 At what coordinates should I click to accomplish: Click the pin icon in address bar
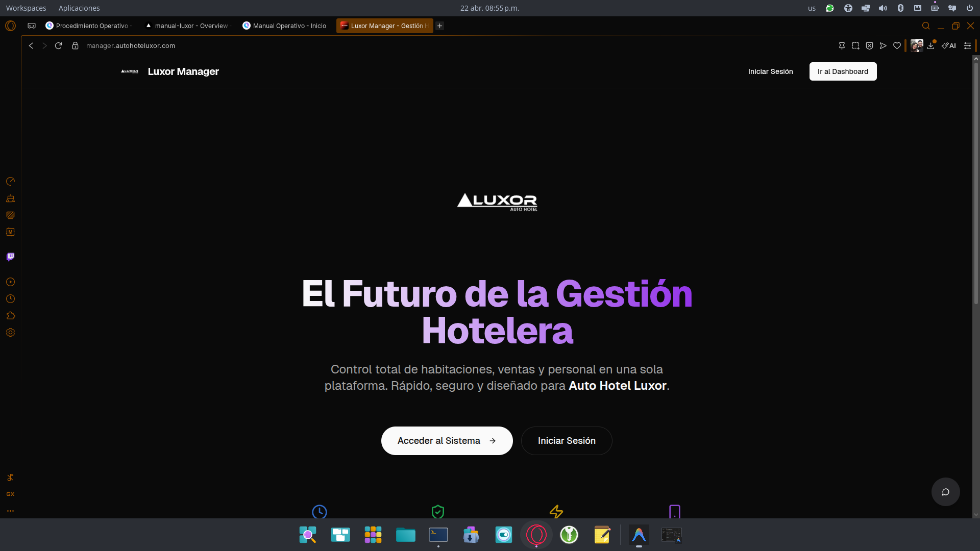tap(842, 46)
